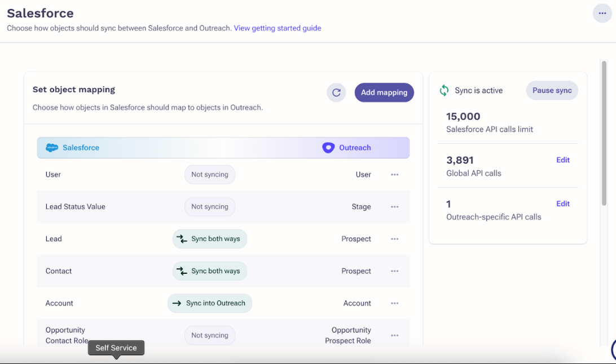This screenshot has height=364, width=616.
Task: Click the refresh object mapping icon
Action: 336,92
